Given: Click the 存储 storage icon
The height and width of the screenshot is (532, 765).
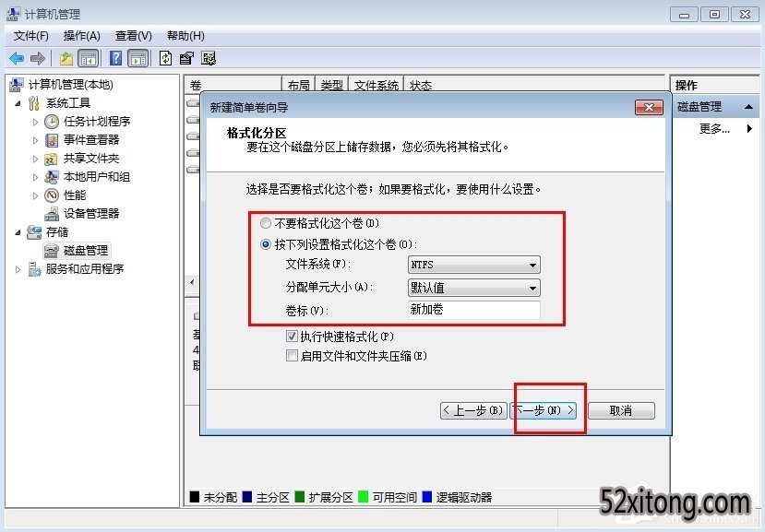Looking at the screenshot, I should tap(34, 232).
